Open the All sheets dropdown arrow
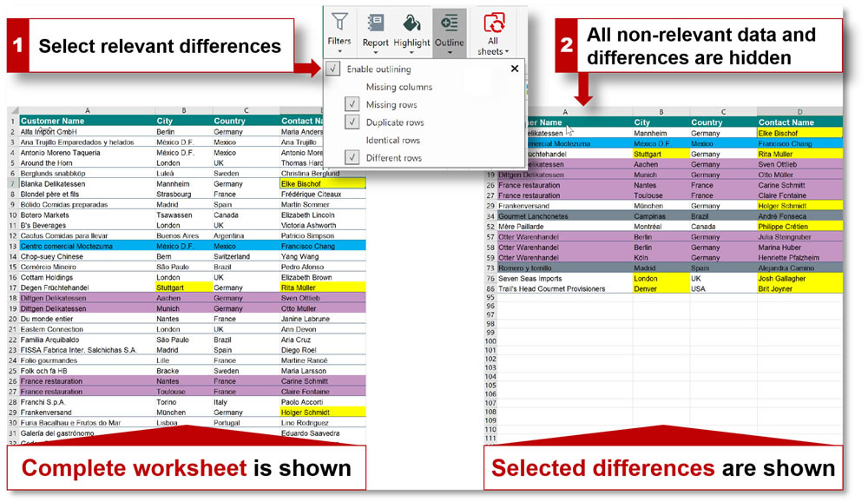Image resolution: width=868 pixels, height=502 pixels. click(506, 51)
